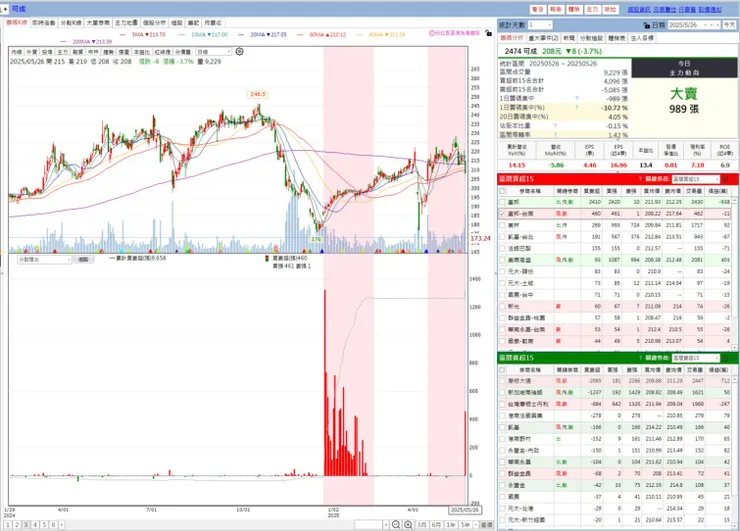The height and width of the screenshot is (531, 740).
Task: Check the 國泰-敦南 broker checkbox
Action: click(x=502, y=341)
